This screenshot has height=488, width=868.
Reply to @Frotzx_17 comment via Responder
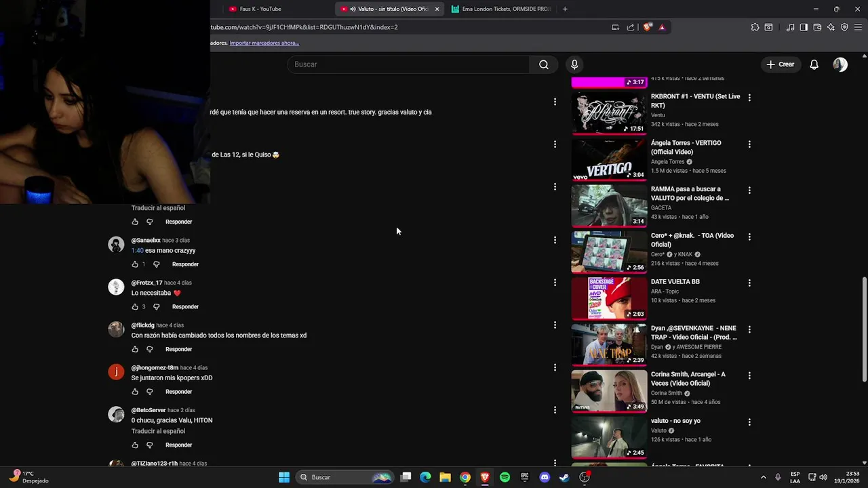click(185, 307)
